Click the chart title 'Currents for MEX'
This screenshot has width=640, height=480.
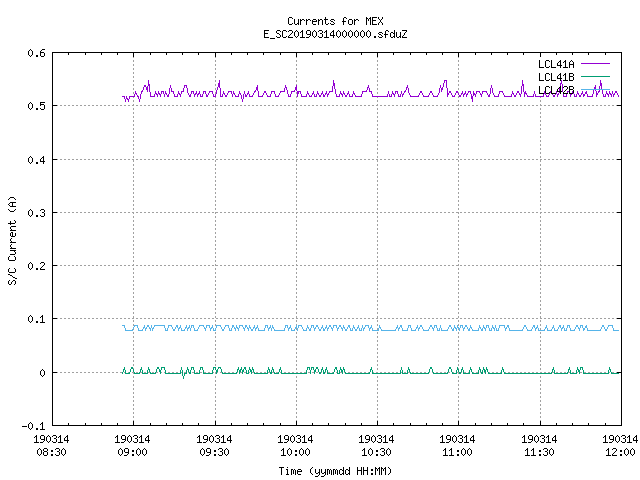pyautogui.click(x=335, y=21)
